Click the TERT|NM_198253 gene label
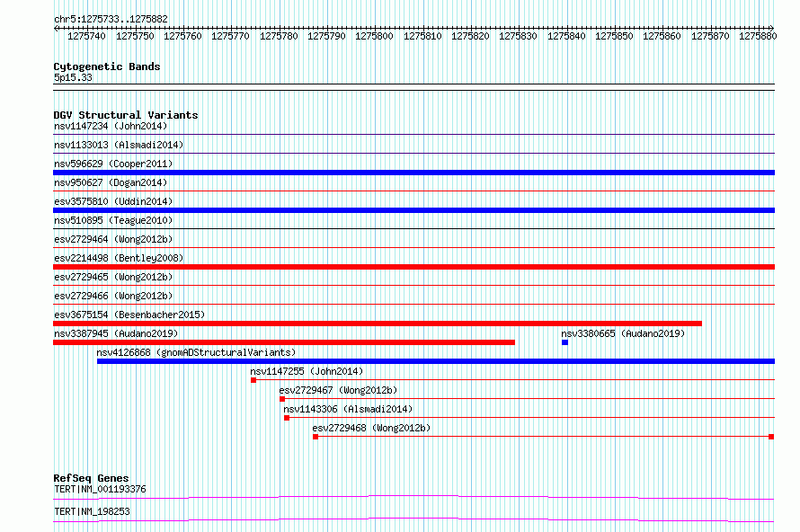Image resolution: width=800 pixels, height=532 pixels. (92, 511)
